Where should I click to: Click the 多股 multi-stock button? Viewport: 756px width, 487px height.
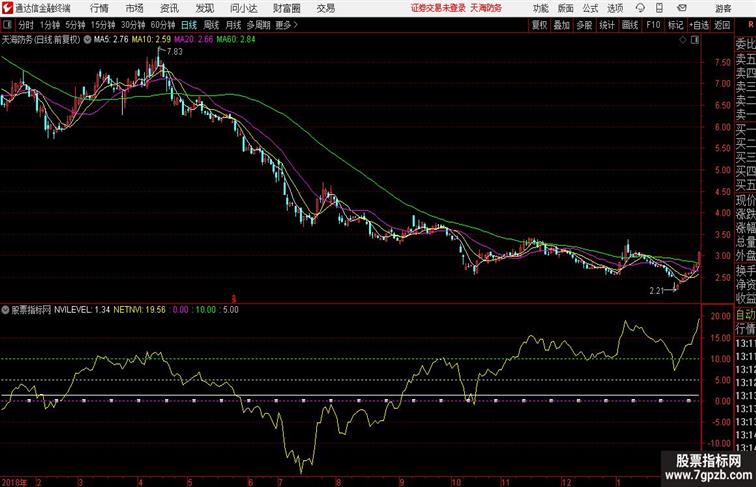[584, 25]
